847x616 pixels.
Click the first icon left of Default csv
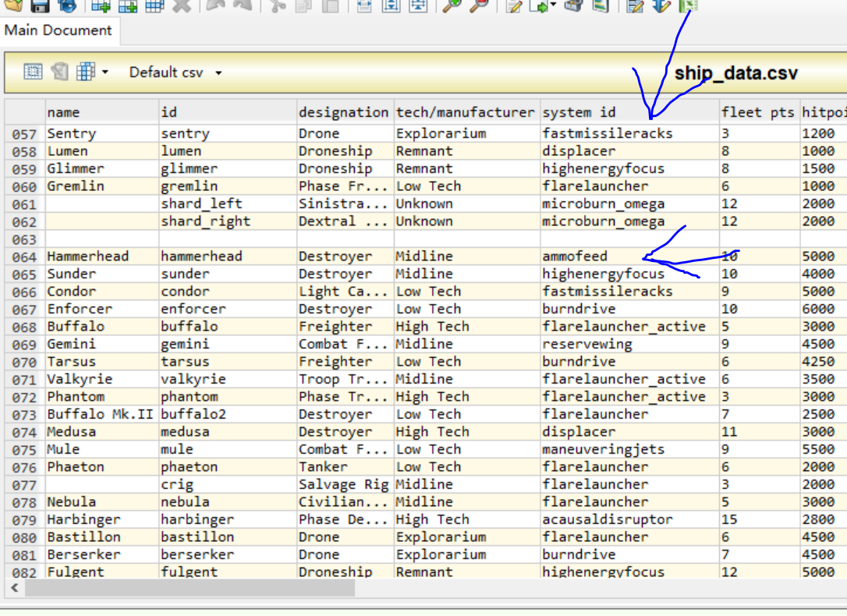point(33,73)
